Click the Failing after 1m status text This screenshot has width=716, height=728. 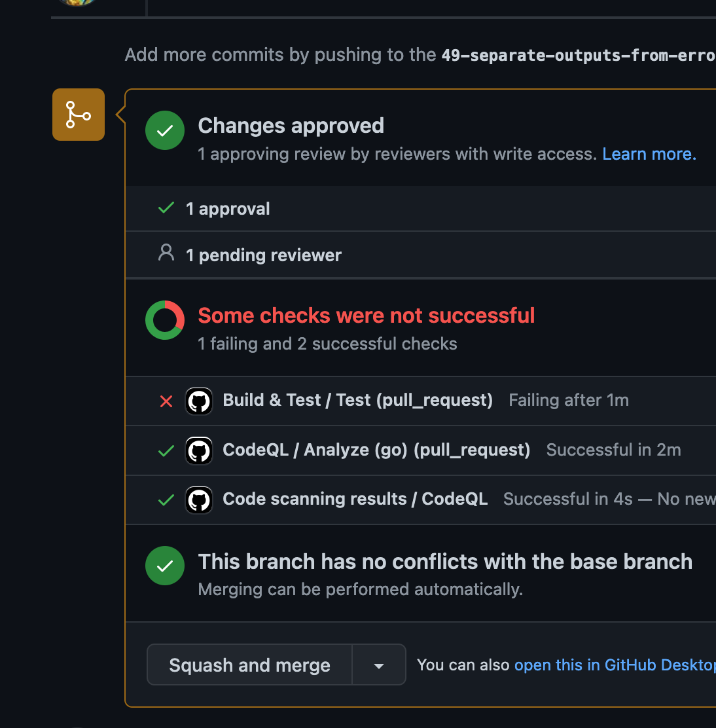[568, 400]
